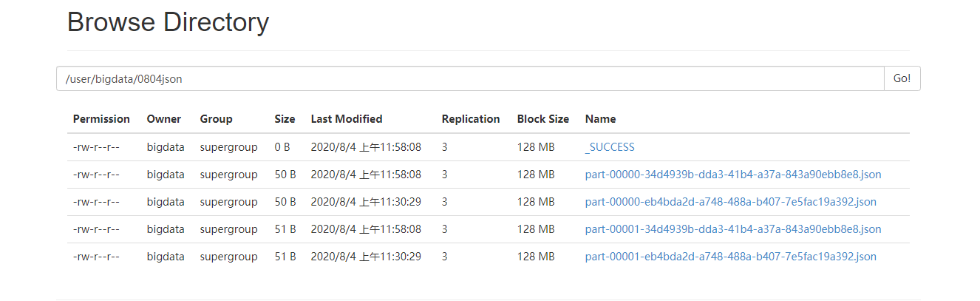Open the _SUCCESS file link
This screenshot has height=301, width=980.
610,147
